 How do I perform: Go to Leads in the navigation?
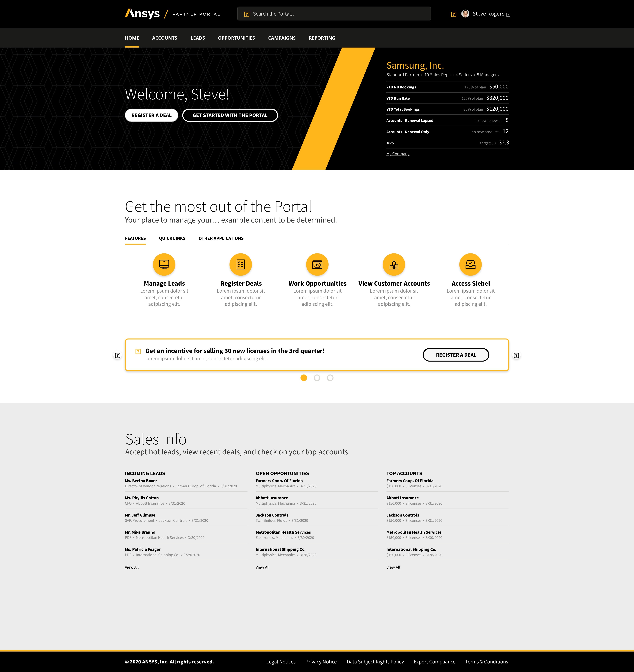197,38
